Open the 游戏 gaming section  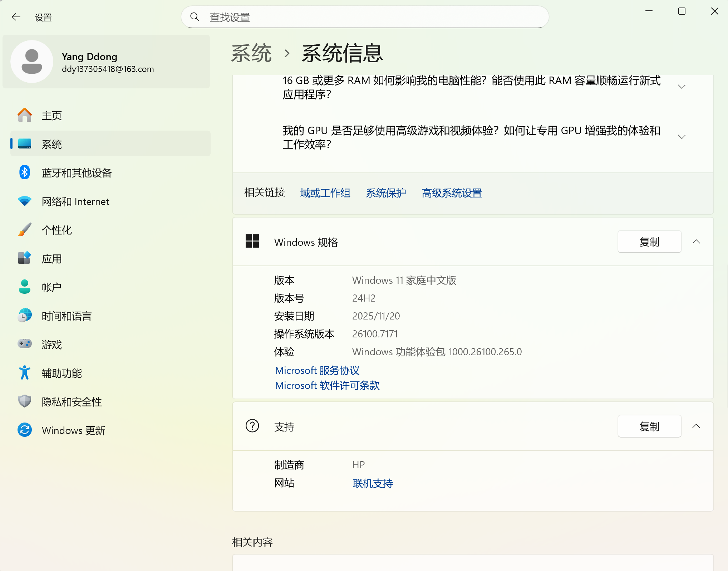tap(51, 345)
